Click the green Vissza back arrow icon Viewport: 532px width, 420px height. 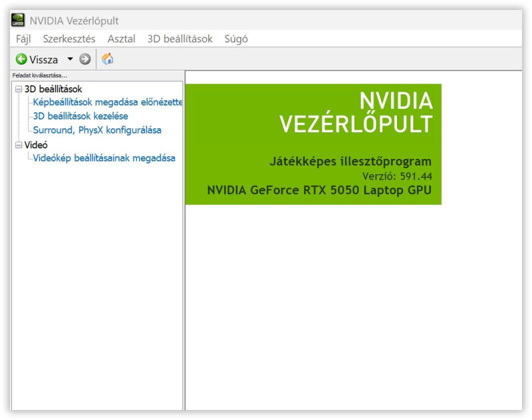[x=21, y=59]
